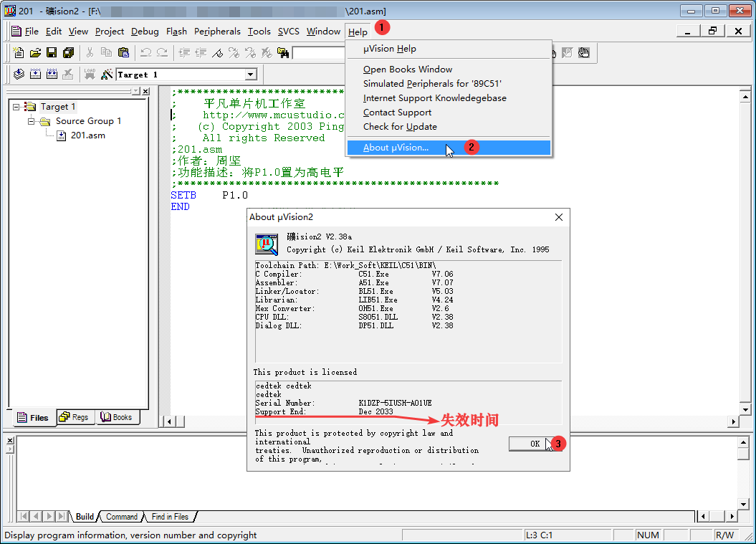Click the LOAD download to flash icon
Viewport: 756px width, 544px height.
[90, 75]
